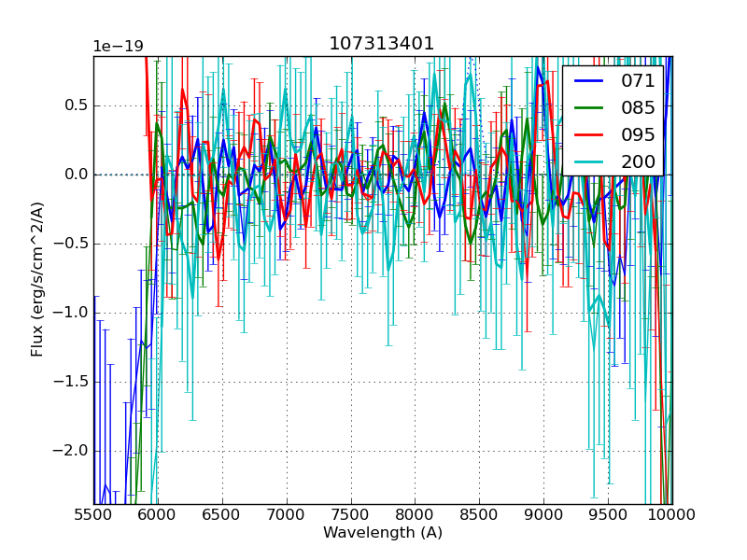Click the 0.5 y-axis tick label
This screenshot has width=747, height=560.
pos(75,105)
